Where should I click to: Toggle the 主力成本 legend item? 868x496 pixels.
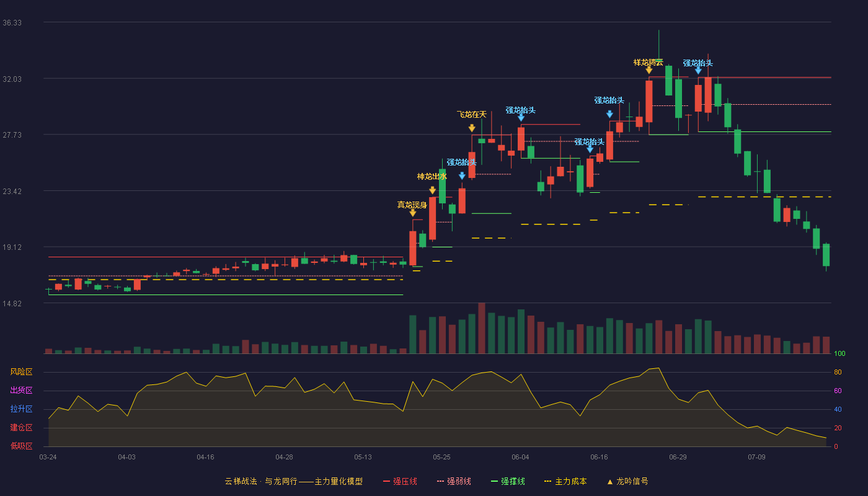coord(565,481)
